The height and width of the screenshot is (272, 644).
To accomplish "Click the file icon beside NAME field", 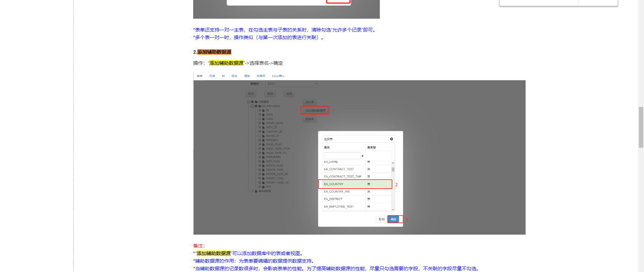I will coord(263,115).
